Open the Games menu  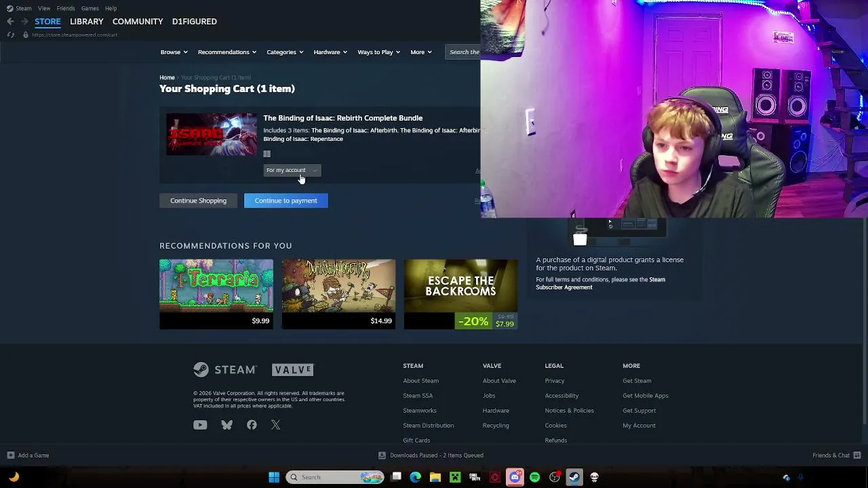click(x=90, y=8)
